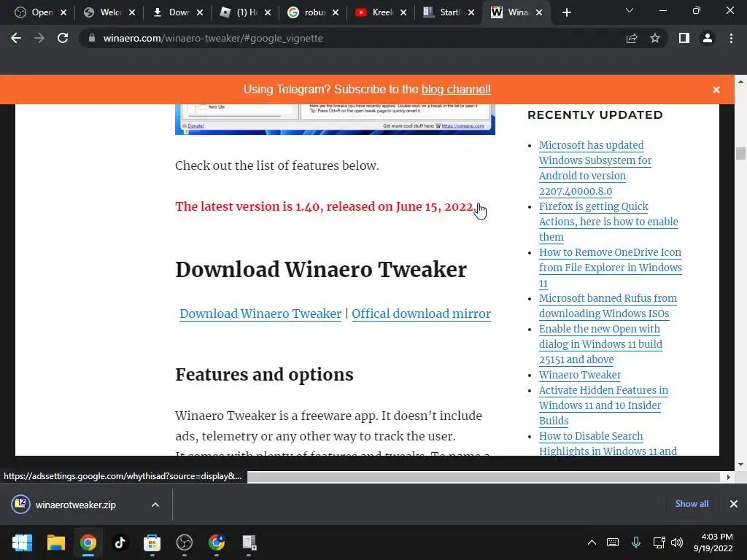Open the blog channel link in banner
The width and height of the screenshot is (747, 560).
point(456,89)
